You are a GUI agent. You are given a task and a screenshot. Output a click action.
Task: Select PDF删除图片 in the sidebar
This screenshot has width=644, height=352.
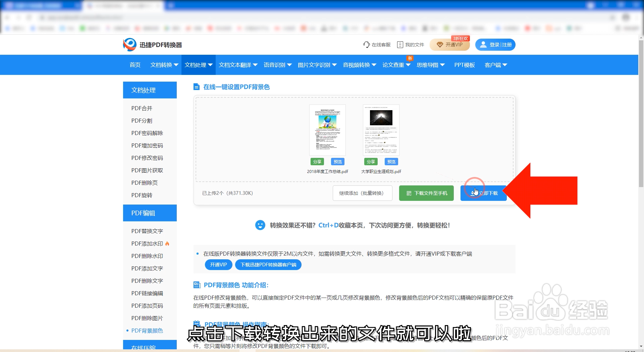[x=147, y=318]
